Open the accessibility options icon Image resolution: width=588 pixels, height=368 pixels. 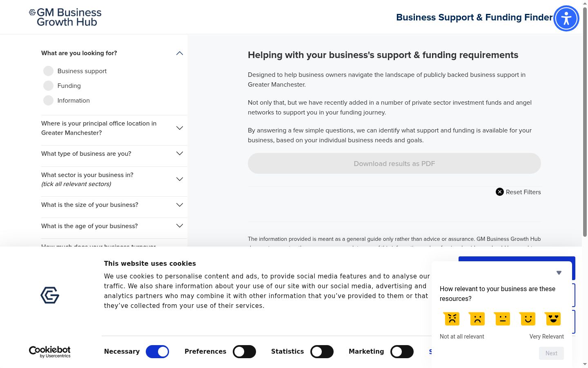tap(566, 18)
